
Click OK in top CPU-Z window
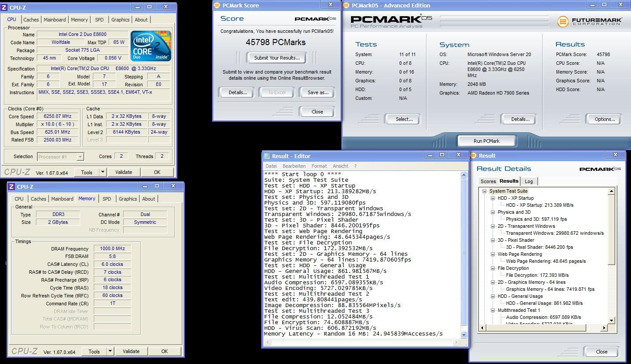click(x=157, y=172)
